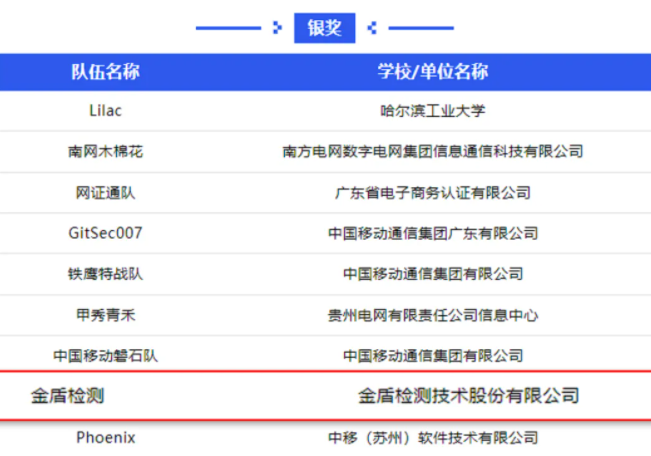Select the 南网木棉花 team cell
This screenshot has height=456, width=651.
point(105,151)
